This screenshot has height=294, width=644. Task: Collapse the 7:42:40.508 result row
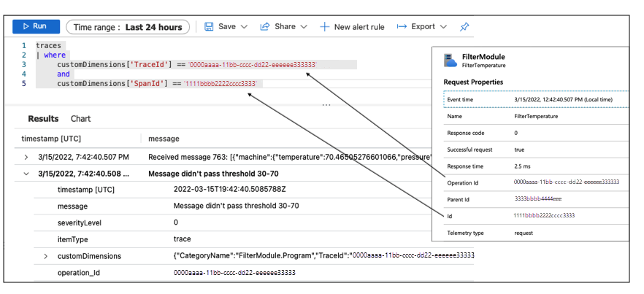point(26,174)
